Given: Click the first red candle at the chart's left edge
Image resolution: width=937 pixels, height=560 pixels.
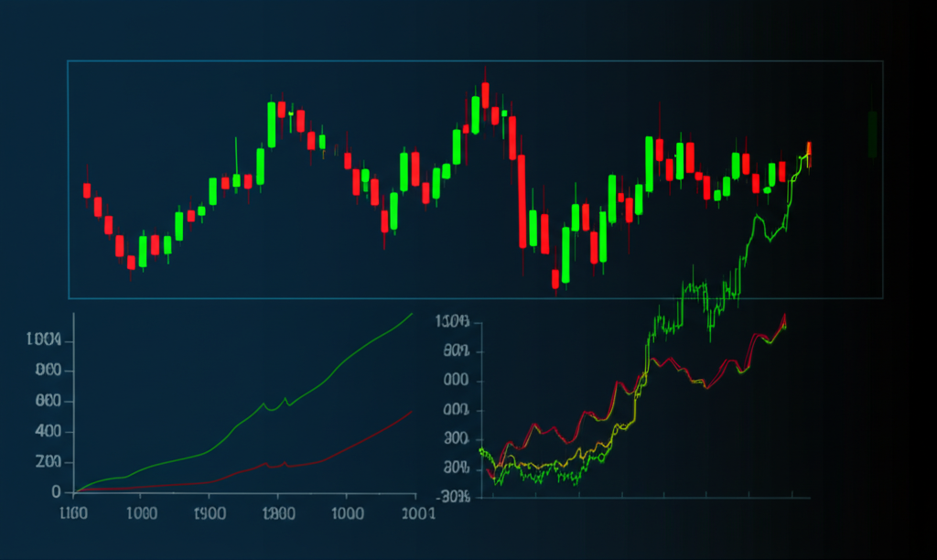Looking at the screenshot, I should (87, 190).
